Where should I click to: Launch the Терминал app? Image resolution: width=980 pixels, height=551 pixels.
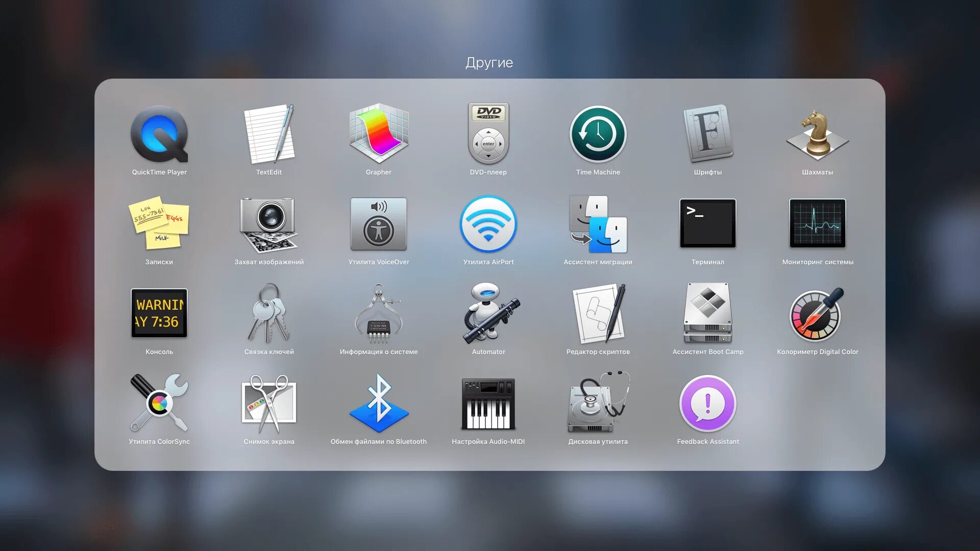click(x=708, y=223)
